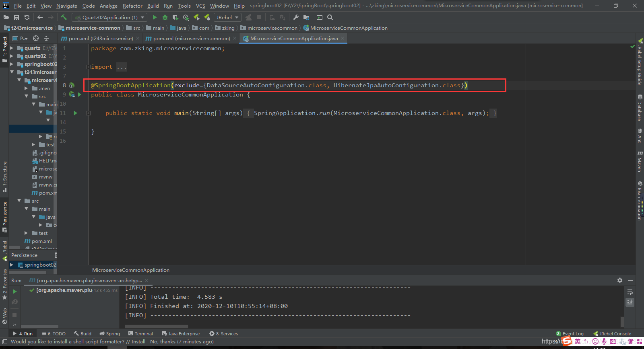Click Run console vertical scrollbar thumb
644x349 pixels.
click(622, 322)
